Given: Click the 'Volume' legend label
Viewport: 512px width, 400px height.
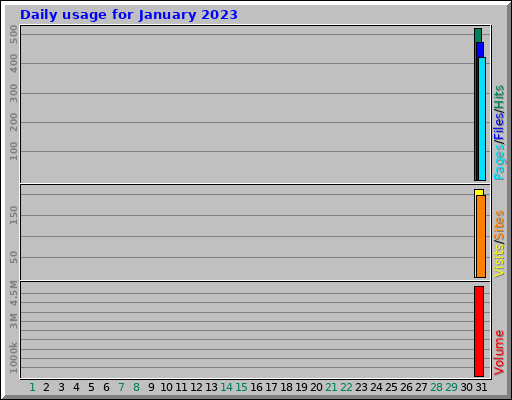Looking at the screenshot, I should [499, 353].
